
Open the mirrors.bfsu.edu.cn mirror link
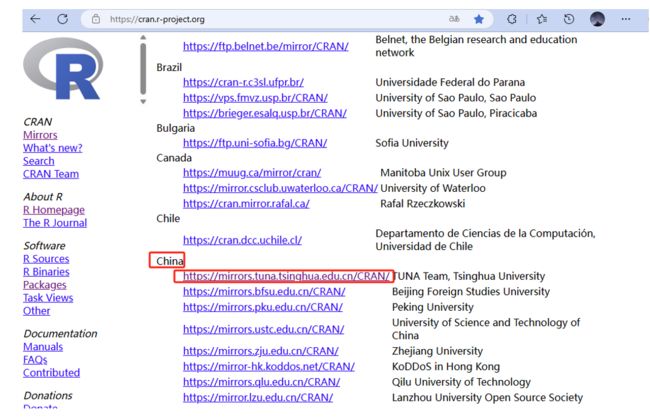(264, 292)
